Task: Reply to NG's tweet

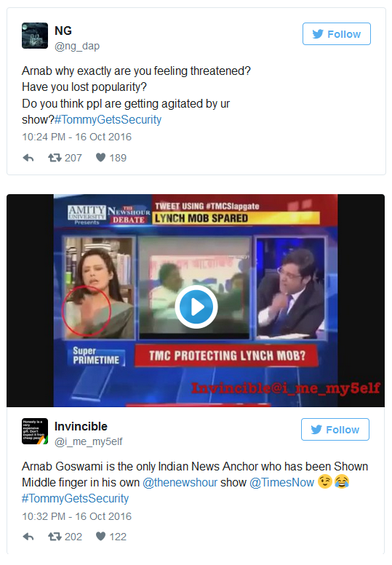Action: point(28,158)
